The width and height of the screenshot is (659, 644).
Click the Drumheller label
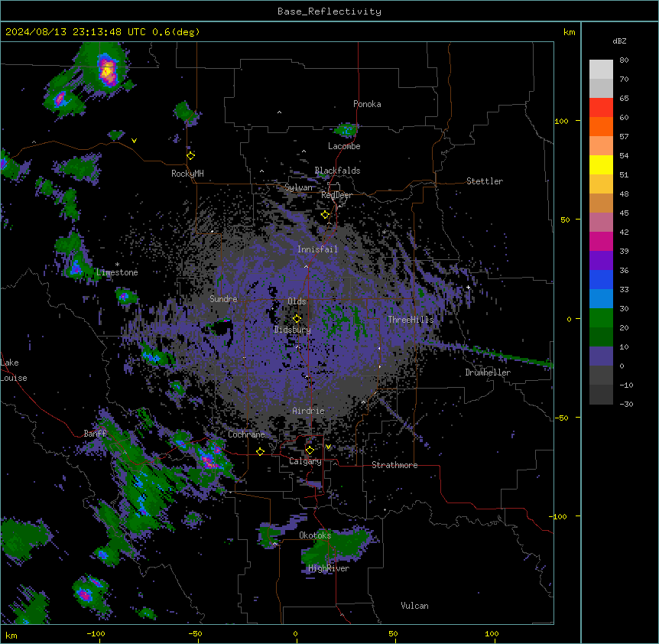(x=488, y=372)
